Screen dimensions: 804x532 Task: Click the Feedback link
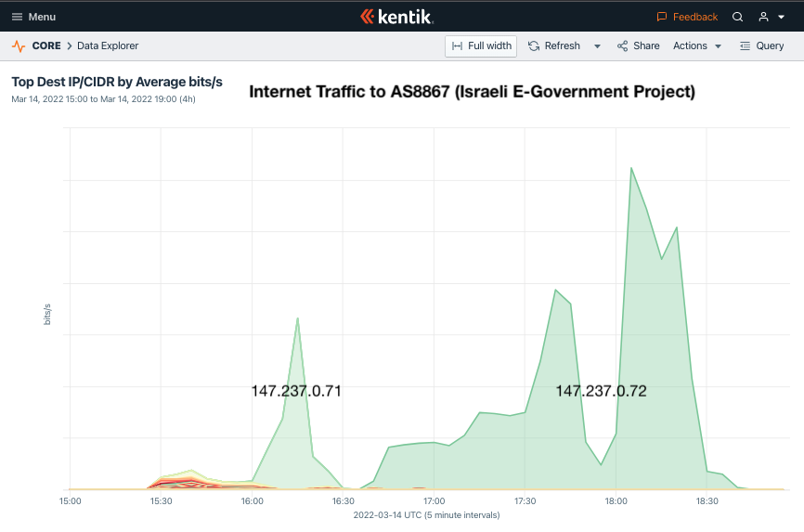click(x=694, y=17)
